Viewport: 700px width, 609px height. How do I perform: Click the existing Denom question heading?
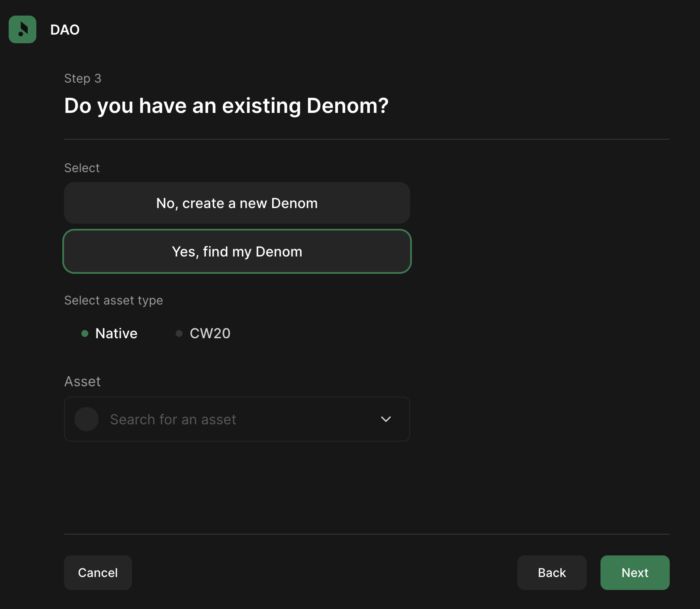[226, 106]
